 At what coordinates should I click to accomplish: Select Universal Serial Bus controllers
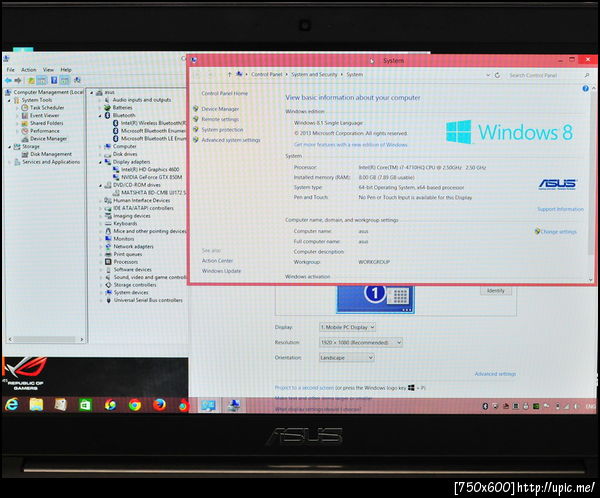148,300
